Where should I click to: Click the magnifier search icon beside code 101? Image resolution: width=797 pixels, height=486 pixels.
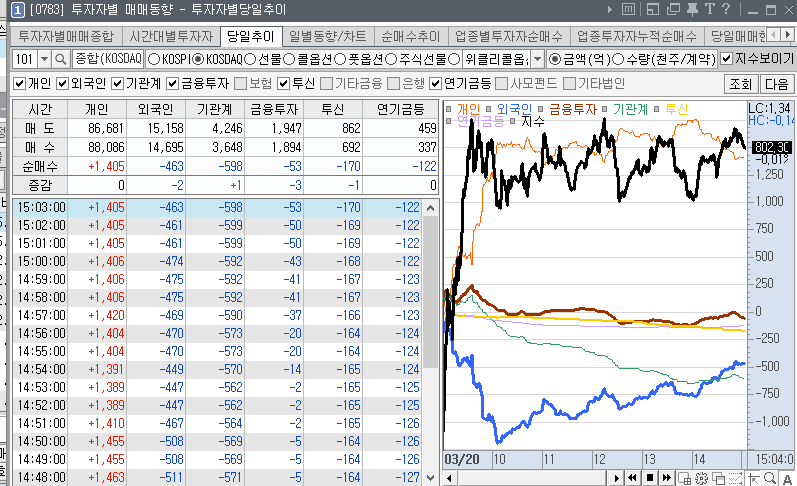click(x=59, y=59)
